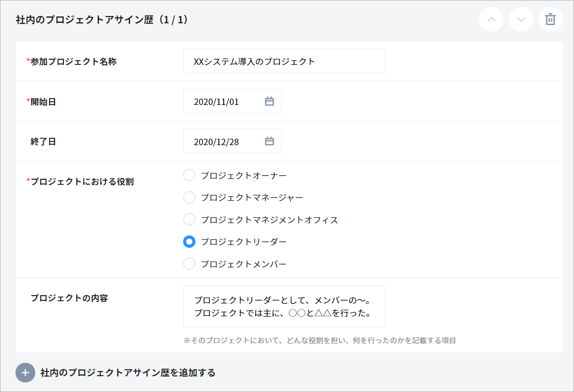Click the 2020/12/28 end date text
This screenshot has height=392, width=574.
216,142
